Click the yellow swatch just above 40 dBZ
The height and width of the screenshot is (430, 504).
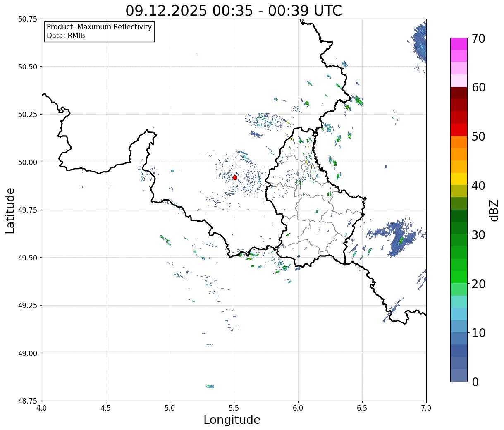pos(459,179)
